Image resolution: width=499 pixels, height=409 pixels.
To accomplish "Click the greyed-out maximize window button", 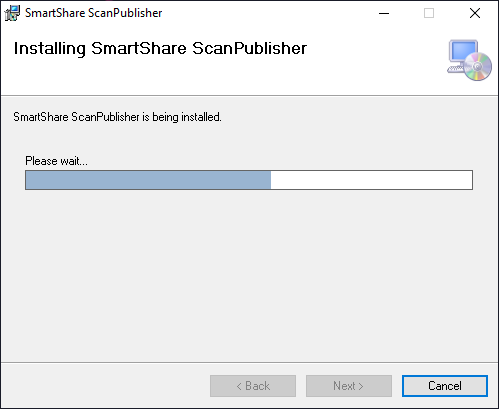I will 429,13.
